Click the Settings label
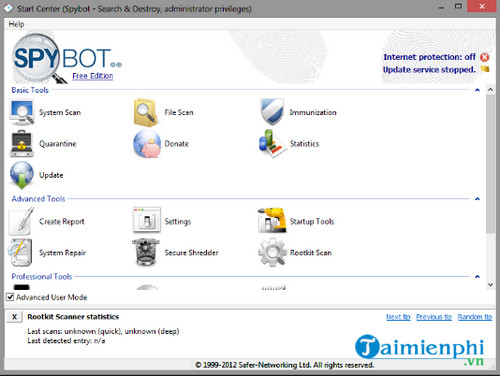Image resolution: width=500 pixels, height=376 pixels. click(178, 222)
